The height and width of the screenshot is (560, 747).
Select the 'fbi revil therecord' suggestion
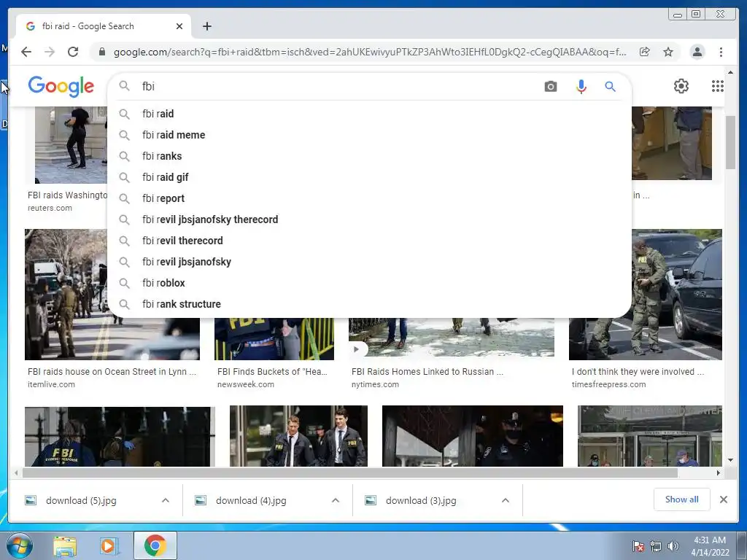pos(369,241)
